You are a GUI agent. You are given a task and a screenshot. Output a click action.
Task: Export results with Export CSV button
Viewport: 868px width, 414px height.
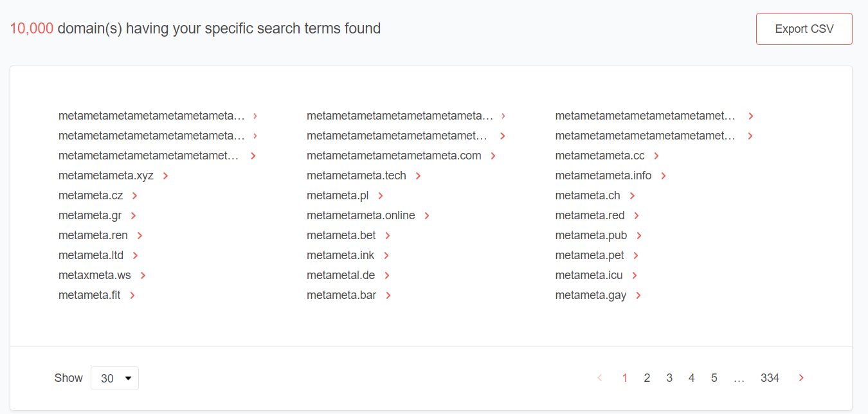pos(804,29)
